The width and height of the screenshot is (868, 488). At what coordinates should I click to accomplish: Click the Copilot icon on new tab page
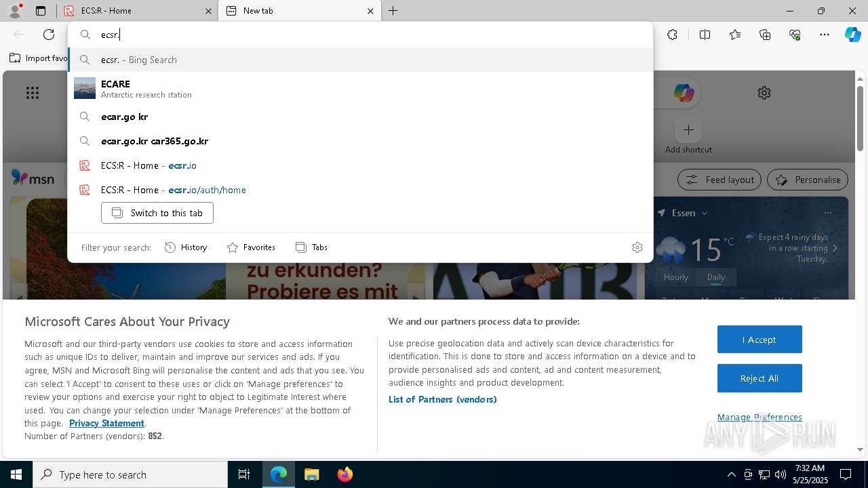tap(684, 93)
